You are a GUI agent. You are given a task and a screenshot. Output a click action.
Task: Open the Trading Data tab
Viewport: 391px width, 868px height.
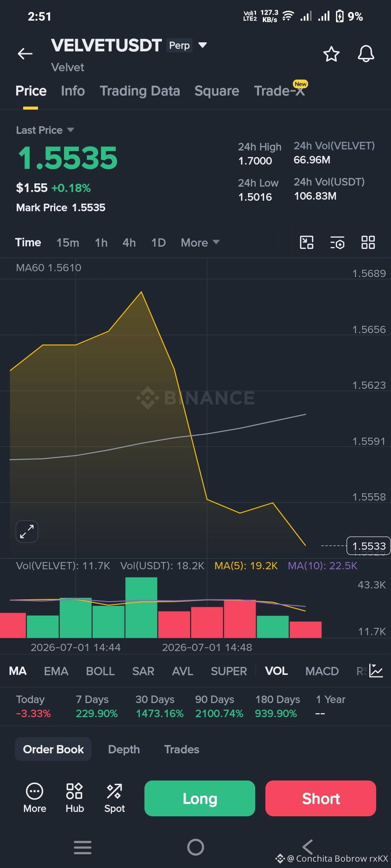140,91
